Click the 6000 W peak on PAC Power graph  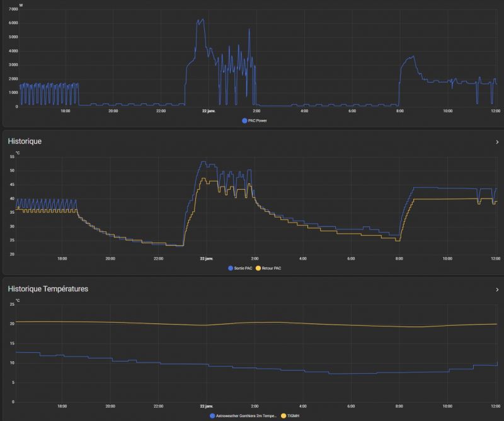(200, 20)
